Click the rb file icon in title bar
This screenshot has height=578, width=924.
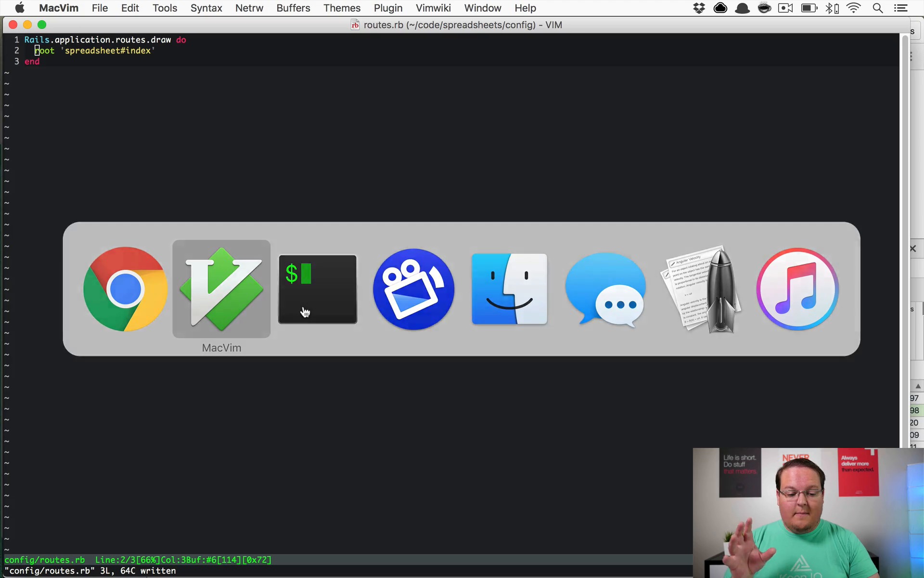[x=355, y=25]
